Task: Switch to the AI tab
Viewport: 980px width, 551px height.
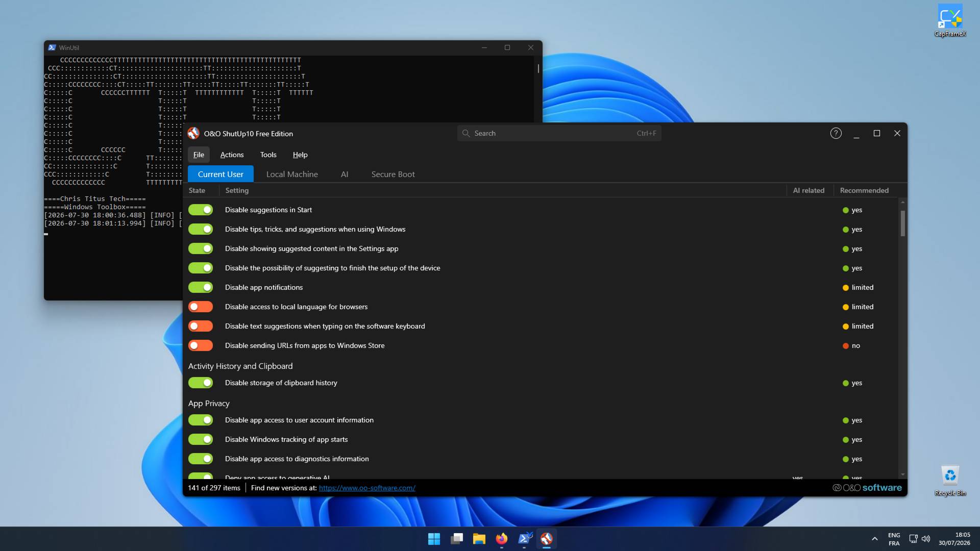Action: click(345, 174)
